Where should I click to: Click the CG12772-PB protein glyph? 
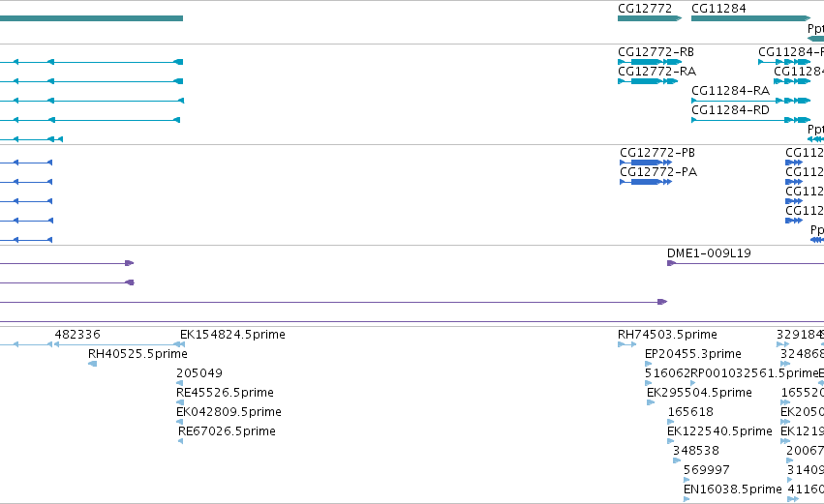click(x=646, y=163)
